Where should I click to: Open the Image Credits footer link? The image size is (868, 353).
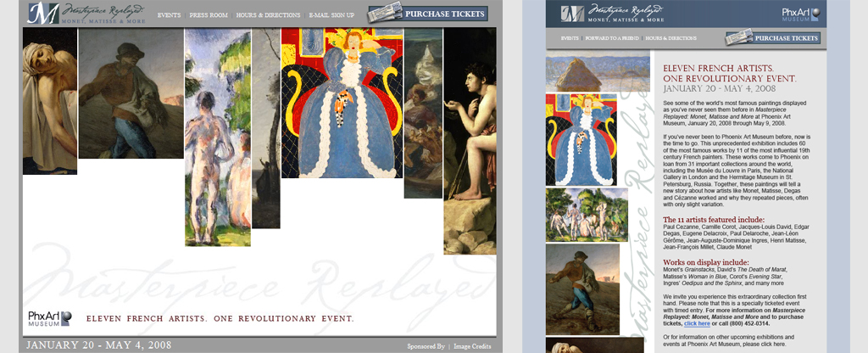pyautogui.click(x=472, y=346)
